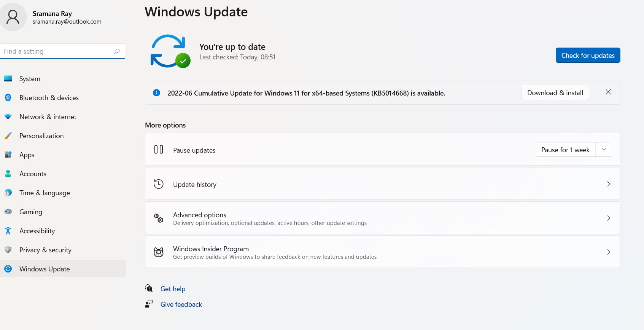Click the "You're up to date" status text
This screenshot has height=330, width=644.
click(232, 47)
